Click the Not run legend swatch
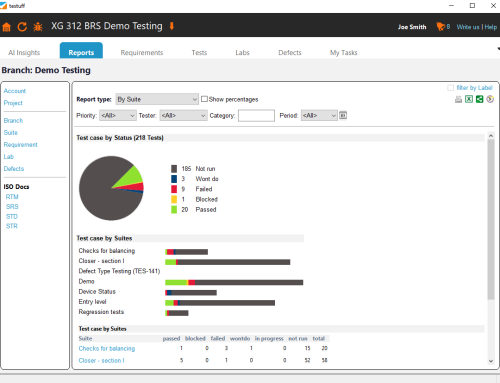Viewport: 500px width, 383px height. tap(174, 169)
